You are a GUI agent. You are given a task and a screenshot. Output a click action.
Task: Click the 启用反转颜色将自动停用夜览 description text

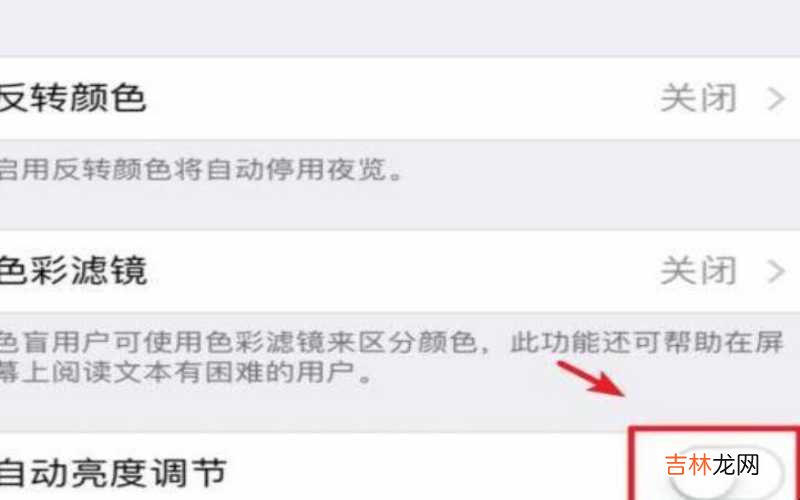pyautogui.click(x=202, y=169)
